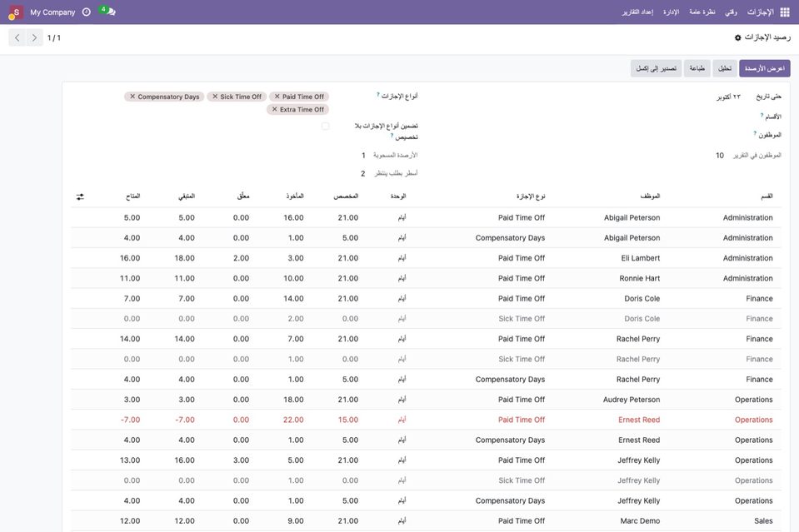Viewport: 799px width, 532px height.
Task: Click the activities clock icon
Action: tap(87, 12)
